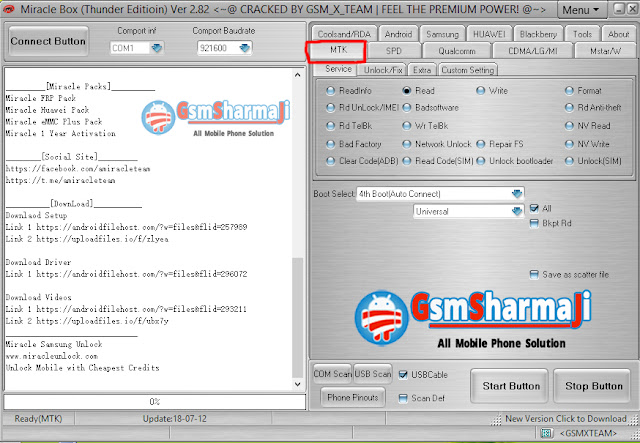Viewport: 640px width, 443px height.
Task: Select the Network Unlock radio option
Action: tap(407, 144)
